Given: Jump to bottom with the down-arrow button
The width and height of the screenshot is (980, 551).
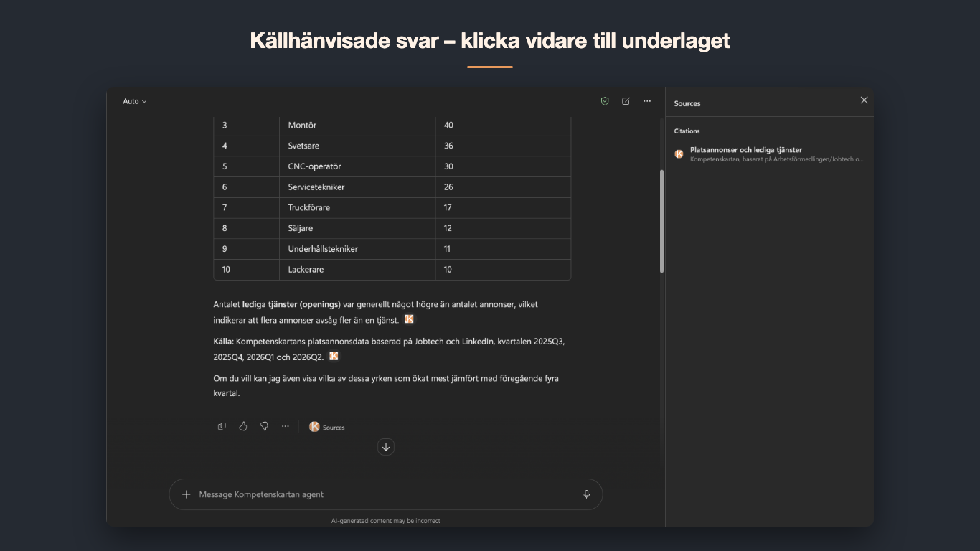Looking at the screenshot, I should pyautogui.click(x=386, y=447).
